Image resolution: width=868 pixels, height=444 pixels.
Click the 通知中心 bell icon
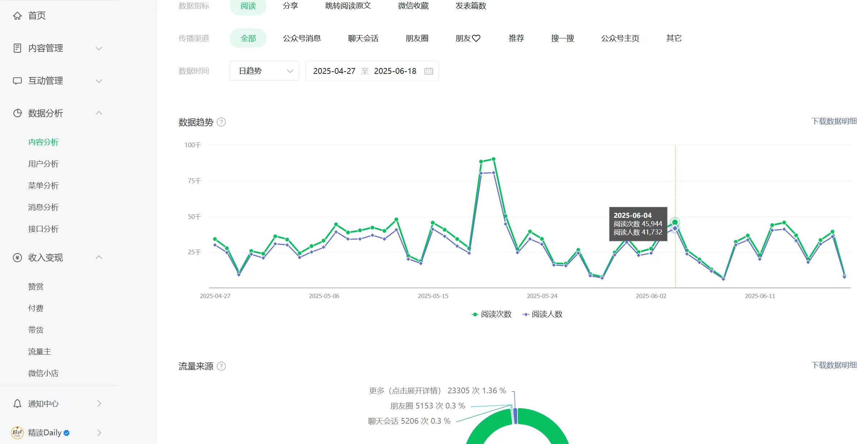point(17,403)
